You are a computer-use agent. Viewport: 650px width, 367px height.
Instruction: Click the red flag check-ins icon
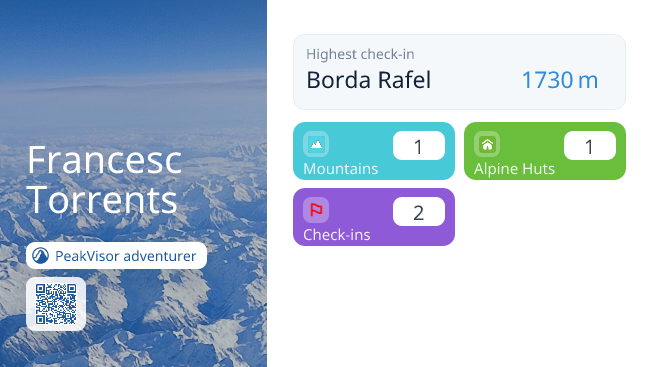(x=316, y=210)
